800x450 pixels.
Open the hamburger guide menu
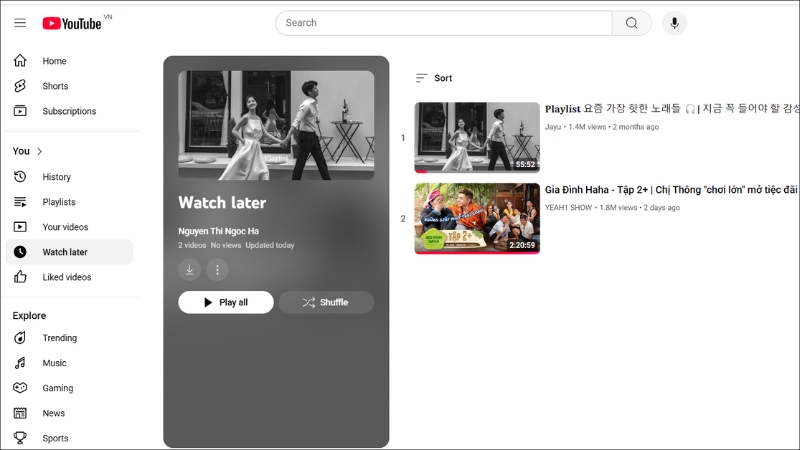point(20,23)
